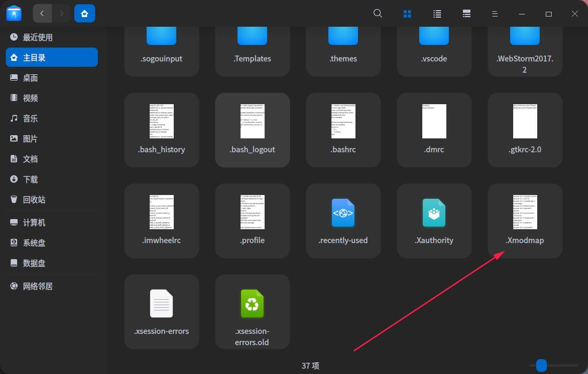Switch to list view mode
Image resolution: width=588 pixels, height=374 pixels.
(x=437, y=13)
